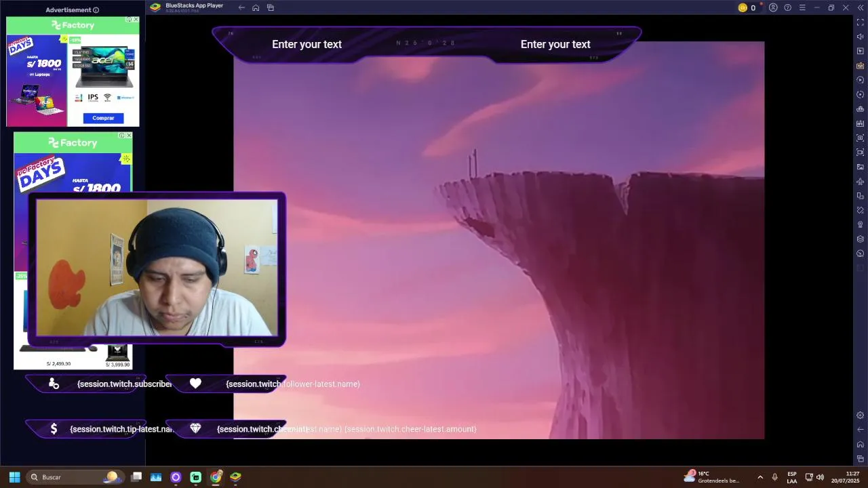Open the Task View icon on the taskbar
Image resolution: width=868 pixels, height=488 pixels.
tap(136, 477)
